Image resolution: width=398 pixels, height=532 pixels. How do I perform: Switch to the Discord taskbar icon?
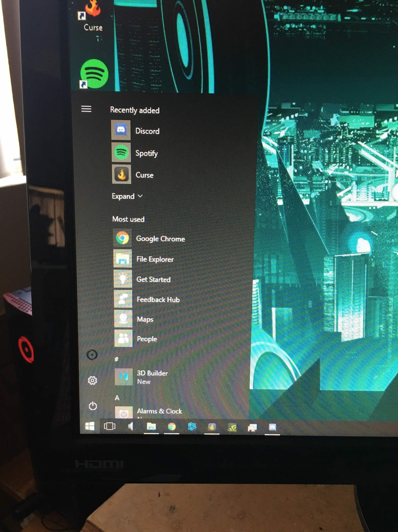coord(272,428)
